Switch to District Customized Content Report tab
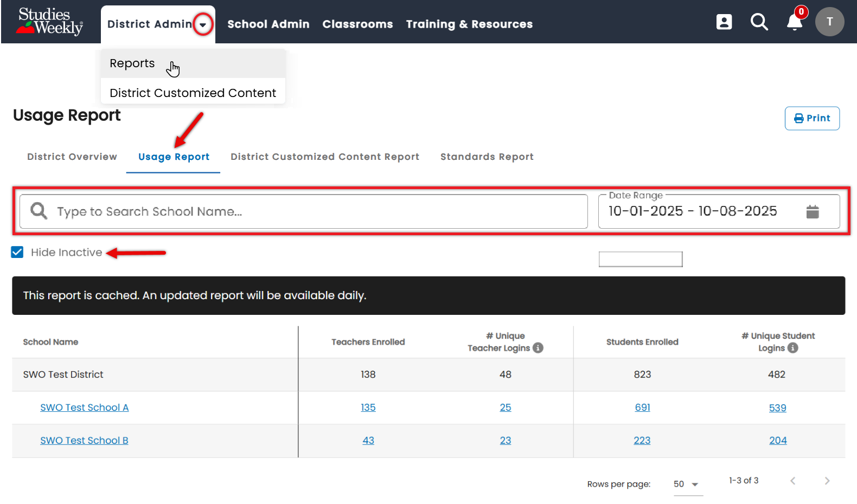 pos(325,157)
